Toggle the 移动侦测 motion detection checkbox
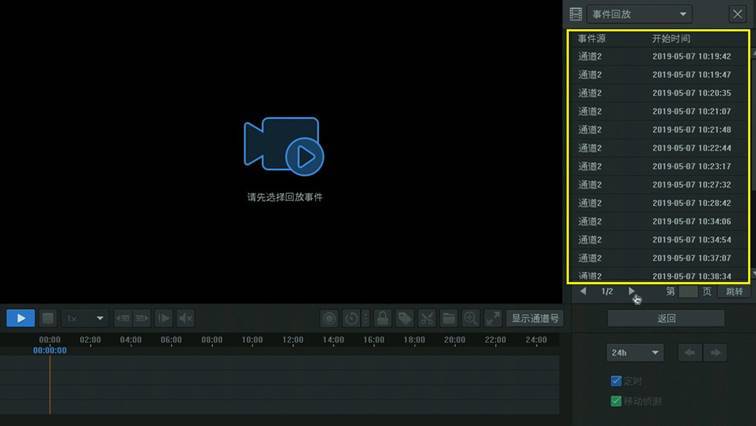The image size is (756, 426). click(x=616, y=401)
